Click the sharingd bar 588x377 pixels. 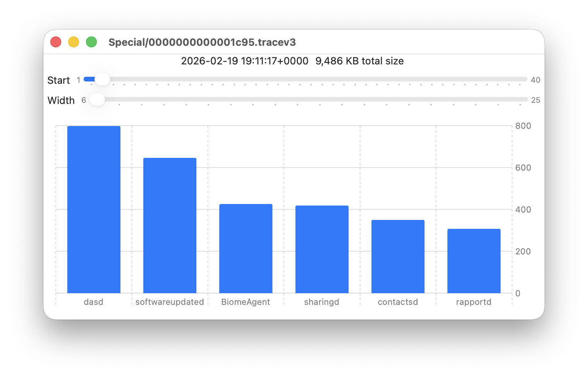322,249
